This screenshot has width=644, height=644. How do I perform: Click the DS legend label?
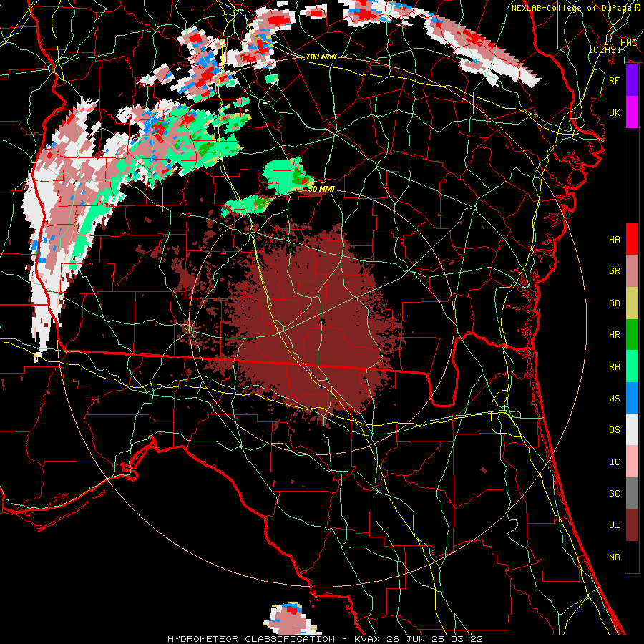pyautogui.click(x=615, y=429)
